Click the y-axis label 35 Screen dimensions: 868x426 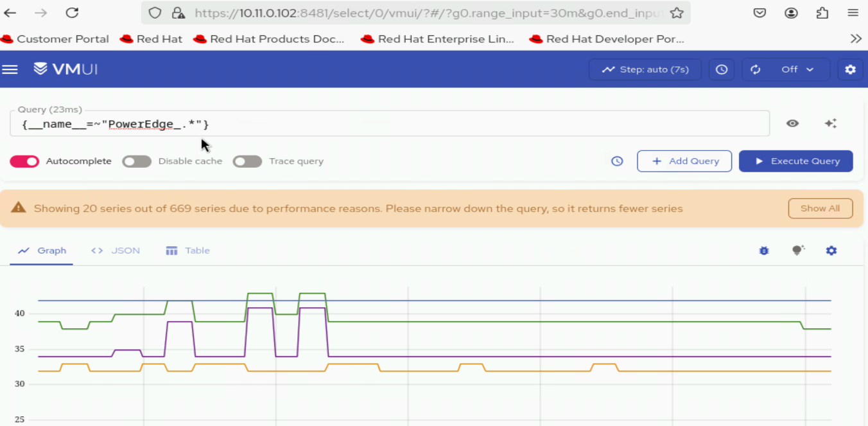[20, 349]
